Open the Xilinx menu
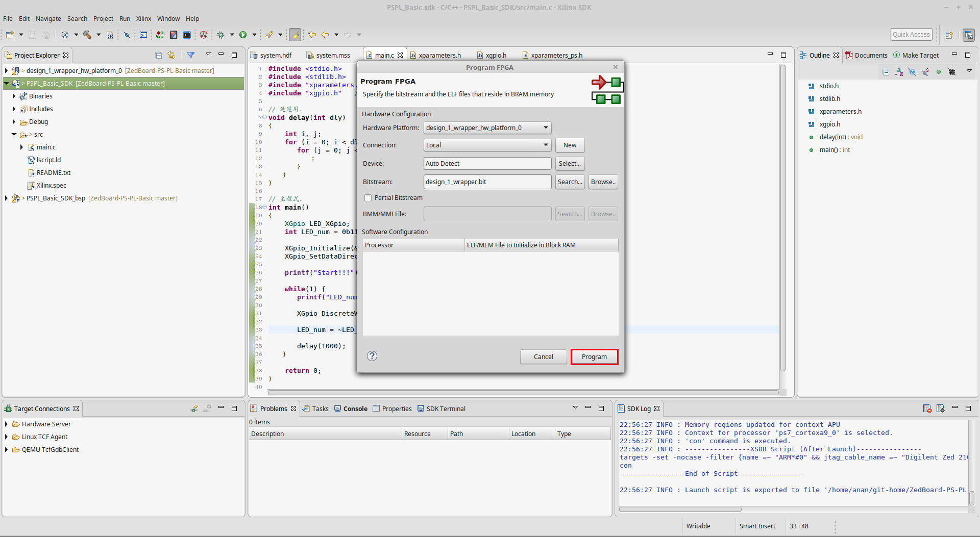Image resolution: width=980 pixels, height=537 pixels. (x=143, y=18)
